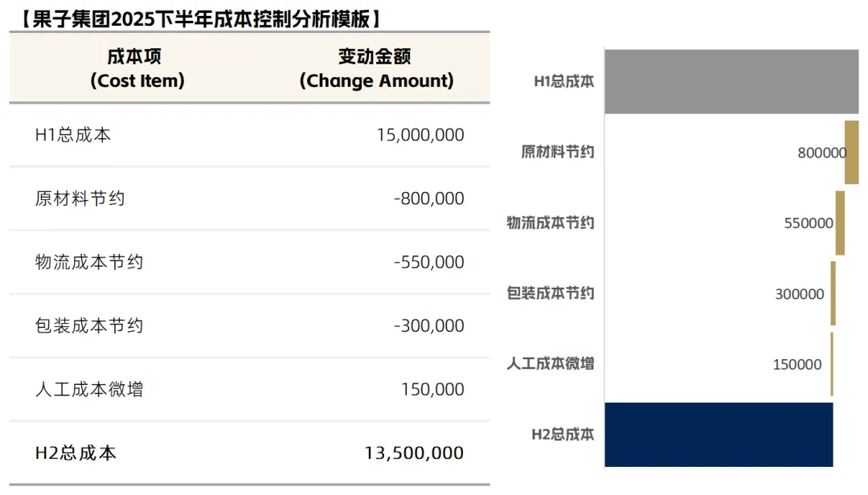868x495 pixels.
Task: Click the -800,000 amount cell
Action: [374, 198]
